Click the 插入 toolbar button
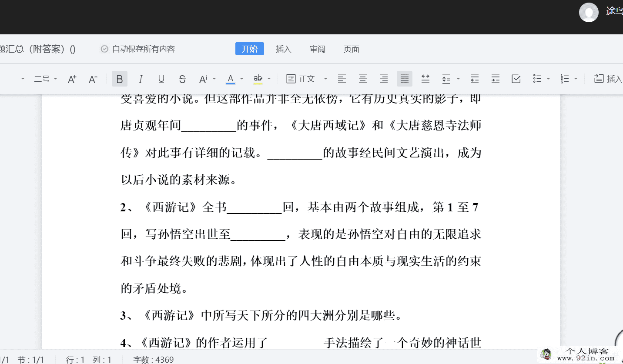Screen dimensions: 623x364 (x=608, y=79)
